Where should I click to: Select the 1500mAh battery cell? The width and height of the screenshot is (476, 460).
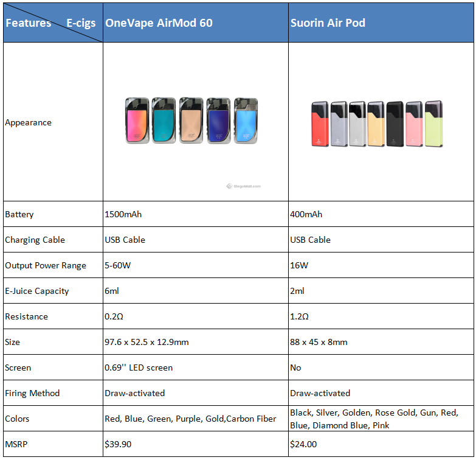tap(196, 214)
